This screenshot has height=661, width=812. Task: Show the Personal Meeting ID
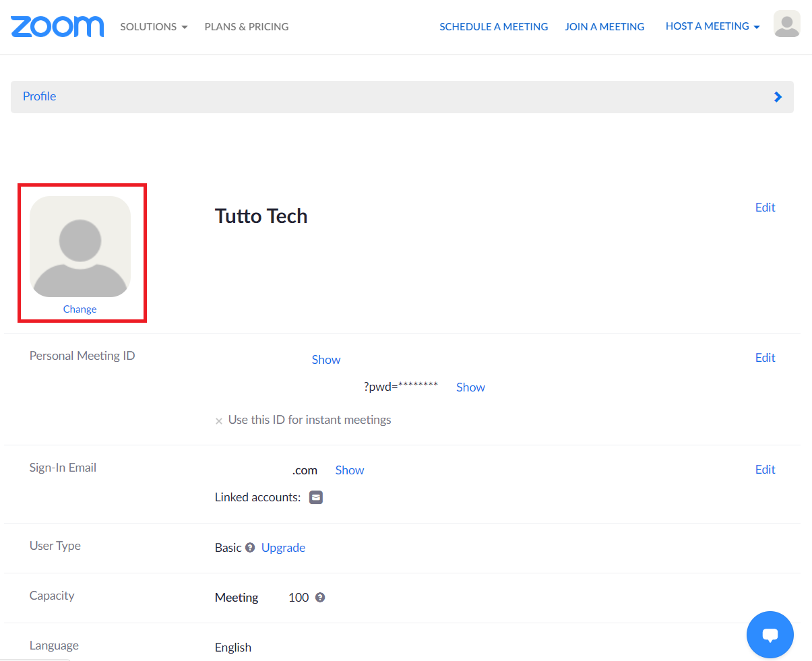[325, 360]
